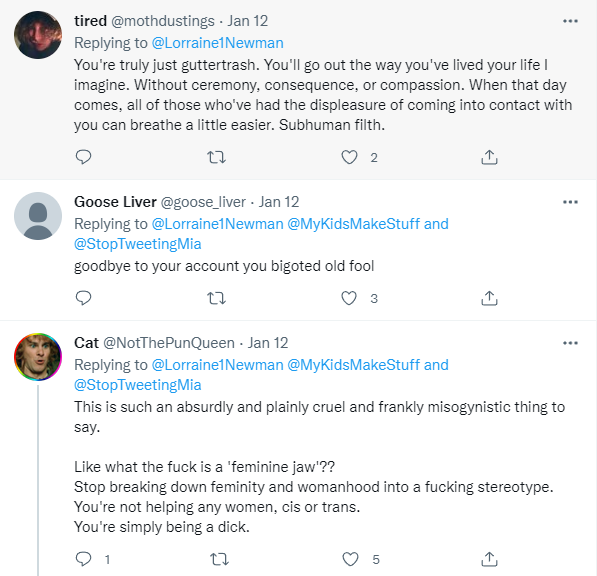Reply to Cat's tweet
This screenshot has height=576, width=597.
pyautogui.click(x=83, y=559)
